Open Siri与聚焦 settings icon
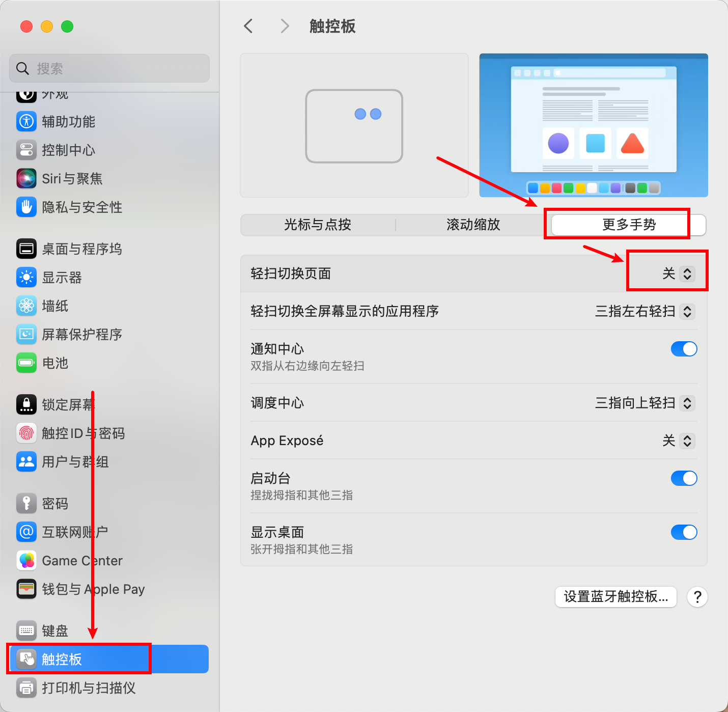 [26, 178]
